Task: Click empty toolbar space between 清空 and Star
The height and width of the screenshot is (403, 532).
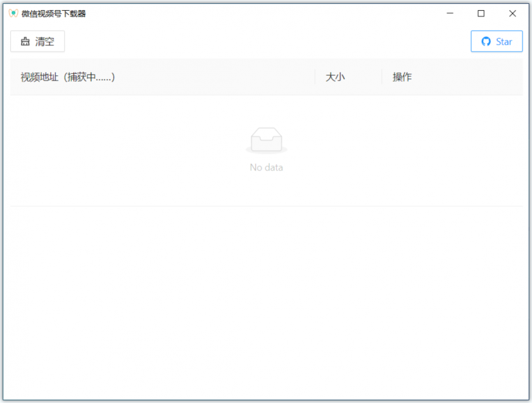Action: 266,42
